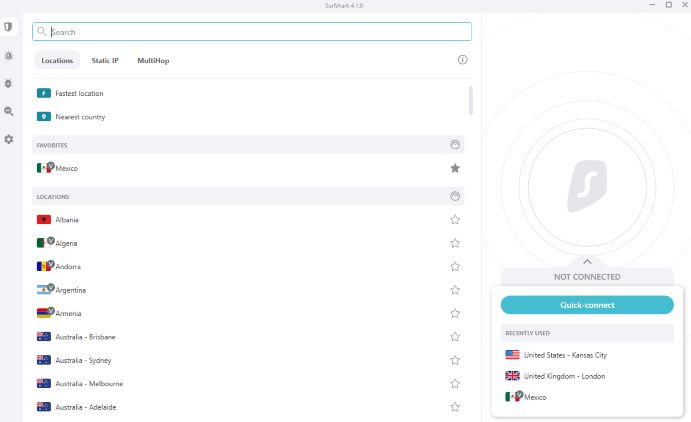This screenshot has width=691, height=422.
Task: Select Australia - Melbourne location
Action: [248, 384]
